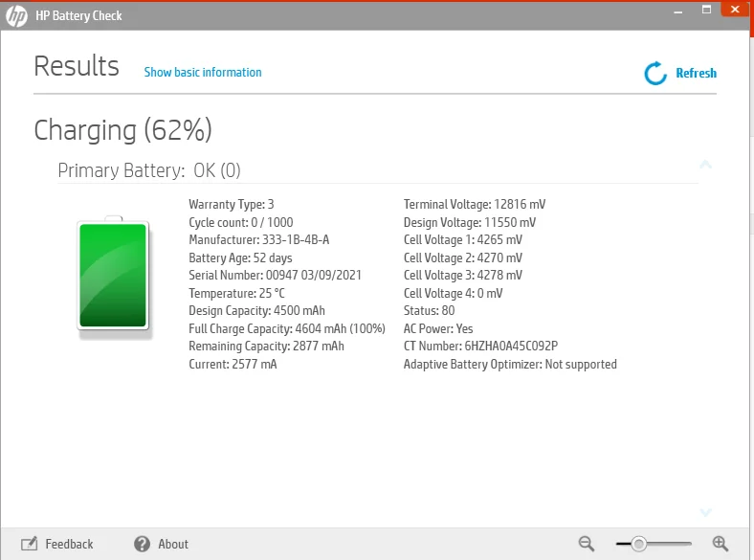The height and width of the screenshot is (560, 754).
Task: Click HP Battery Check title text
Action: 78,16
